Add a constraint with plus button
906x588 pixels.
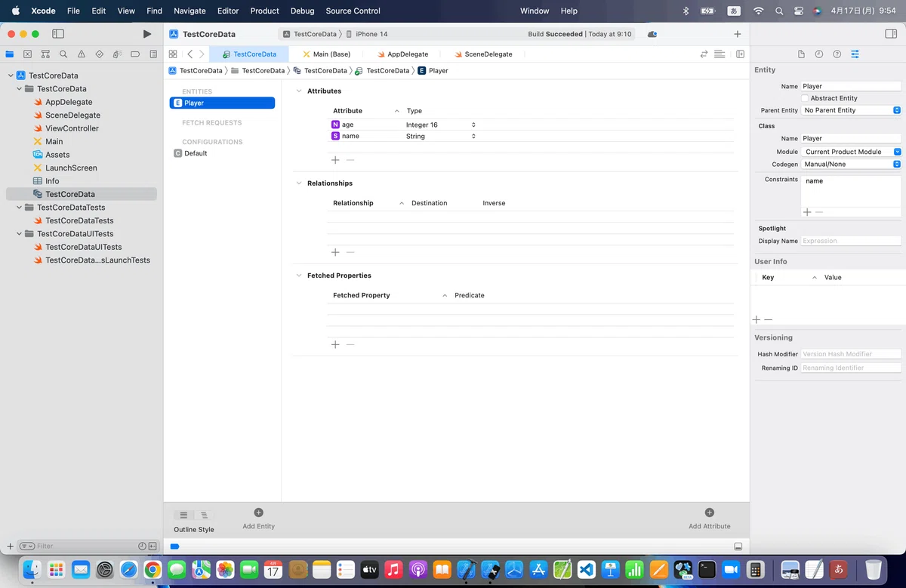click(x=807, y=212)
